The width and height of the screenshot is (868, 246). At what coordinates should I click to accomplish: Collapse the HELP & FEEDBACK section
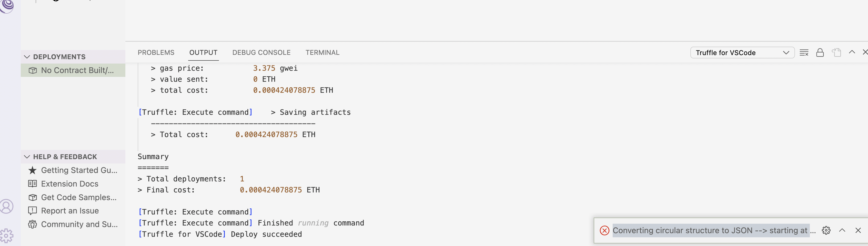[27, 156]
